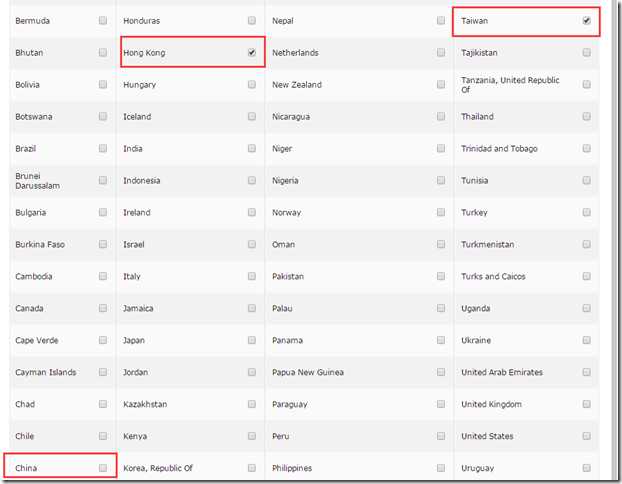Tick the Thailand checkbox
622x484 pixels.
point(586,116)
